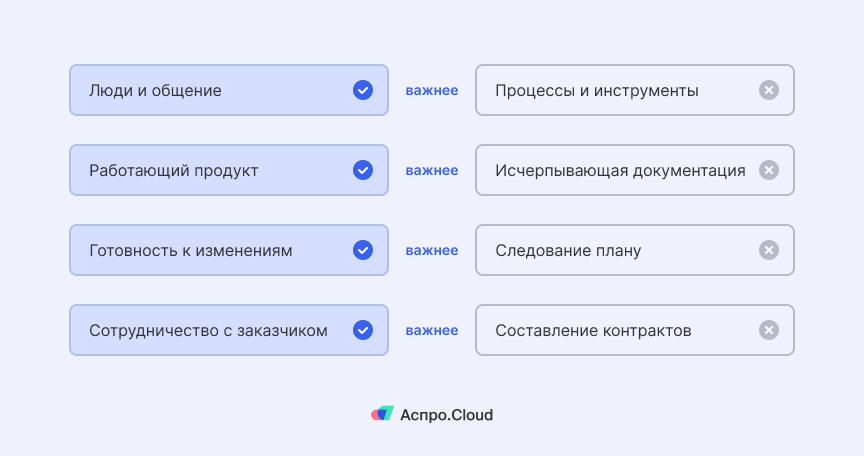864x456 pixels.
Task: Click the checkmark icon beside Люди и общение
Action: tap(363, 90)
